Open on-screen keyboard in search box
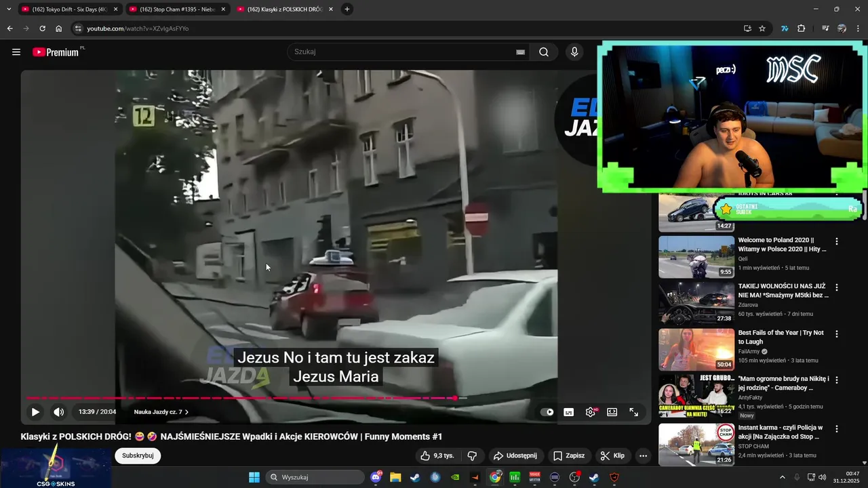Screen dimensions: 868x488 pyautogui.click(x=520, y=52)
